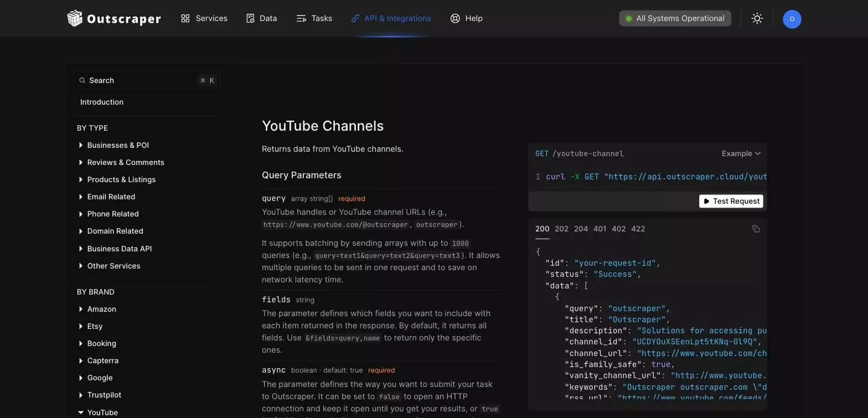868x418 pixels.
Task: Copy the response JSON with copy icon
Action: pos(756,229)
